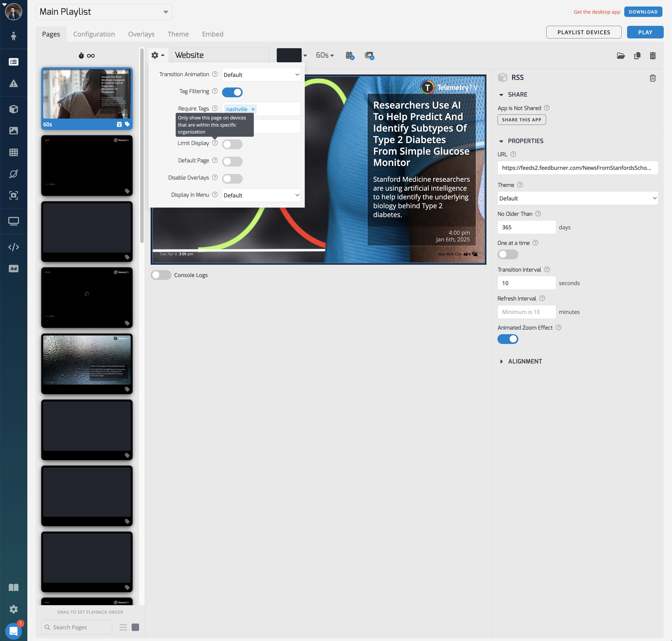This screenshot has width=672, height=641.
Task: Enable the Default Page toggle
Action: pos(232,161)
